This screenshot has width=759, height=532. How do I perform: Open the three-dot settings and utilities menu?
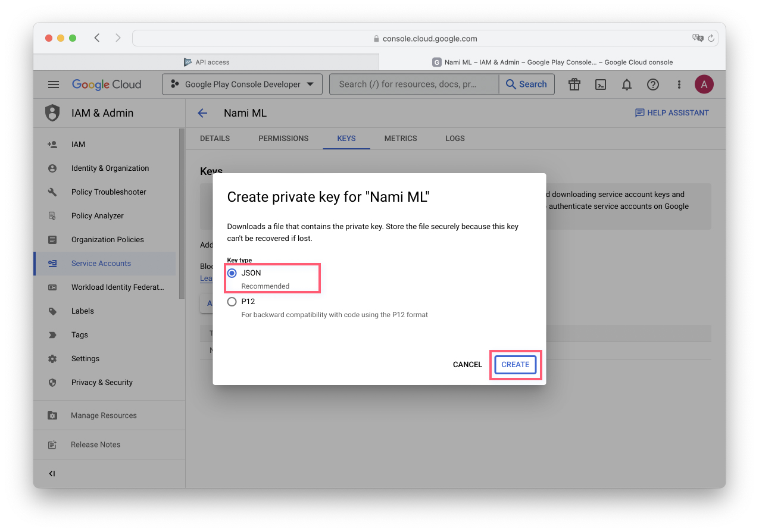[x=679, y=85]
